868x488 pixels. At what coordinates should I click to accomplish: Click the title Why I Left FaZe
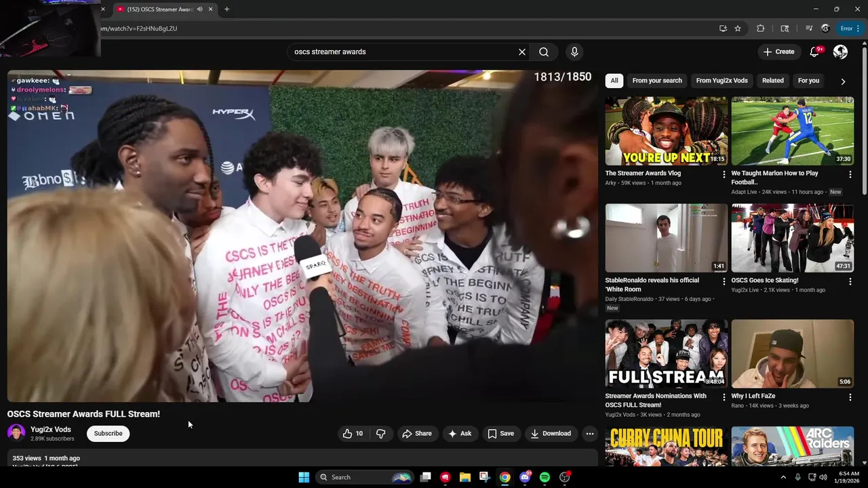point(753,396)
